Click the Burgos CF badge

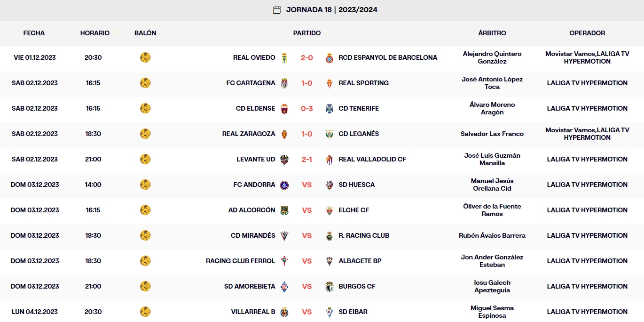pos(328,286)
